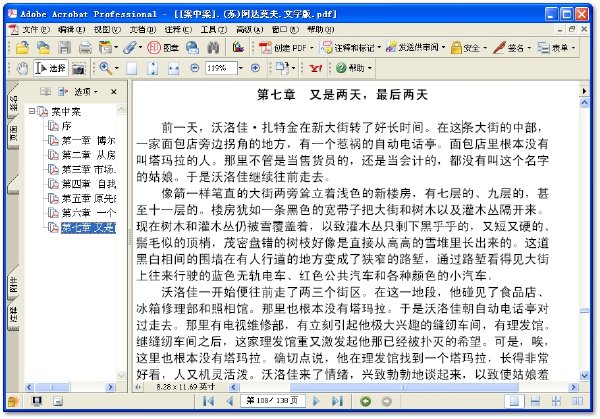Click the 附件 attachments side tab
Screen dimensions: 600x419
(14, 285)
